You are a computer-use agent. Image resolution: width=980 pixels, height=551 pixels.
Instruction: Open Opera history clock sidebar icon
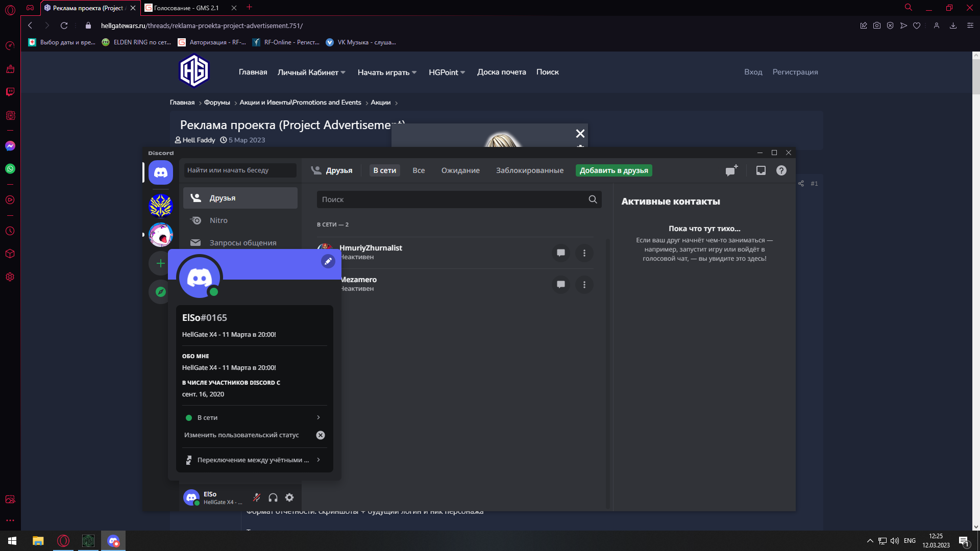(10, 231)
